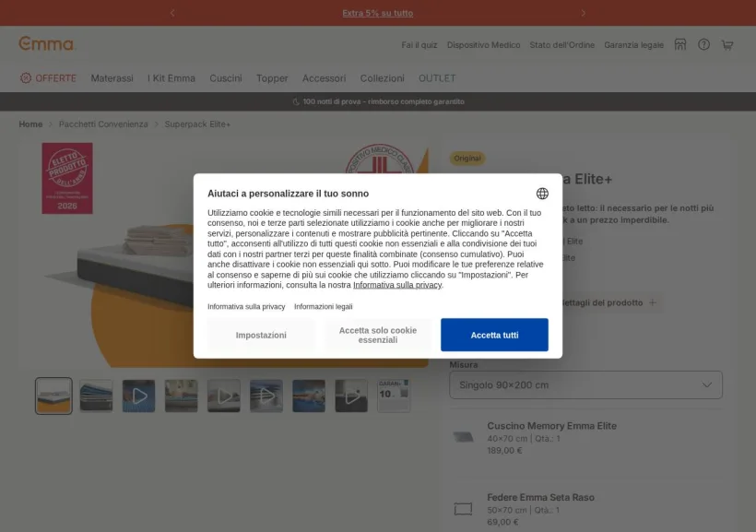
Task: Expand Dettagli del prodotto plus button
Action: tap(653, 303)
